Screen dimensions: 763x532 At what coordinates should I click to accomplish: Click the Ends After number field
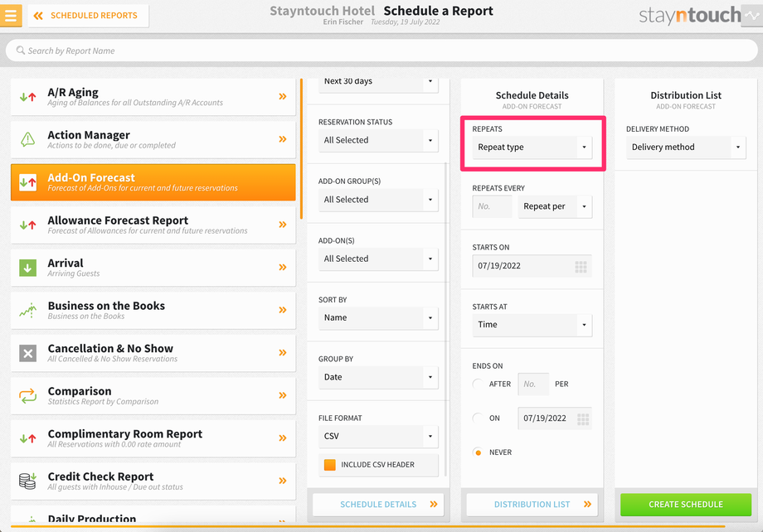533,384
